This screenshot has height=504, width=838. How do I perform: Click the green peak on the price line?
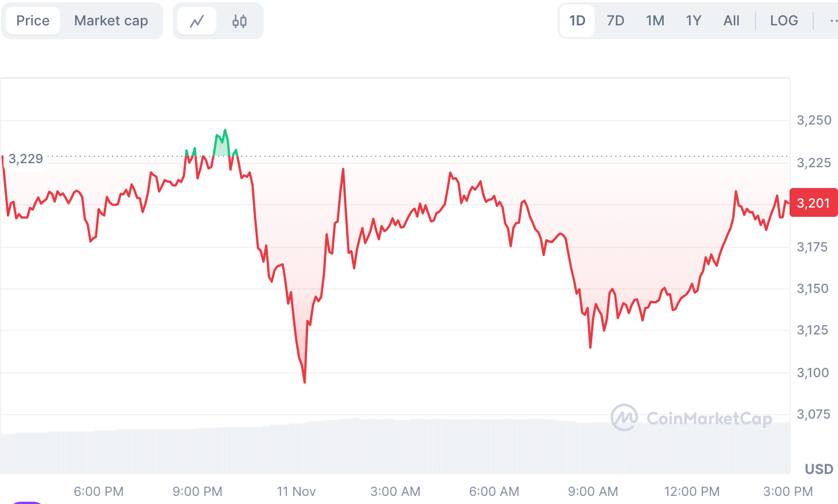225,131
